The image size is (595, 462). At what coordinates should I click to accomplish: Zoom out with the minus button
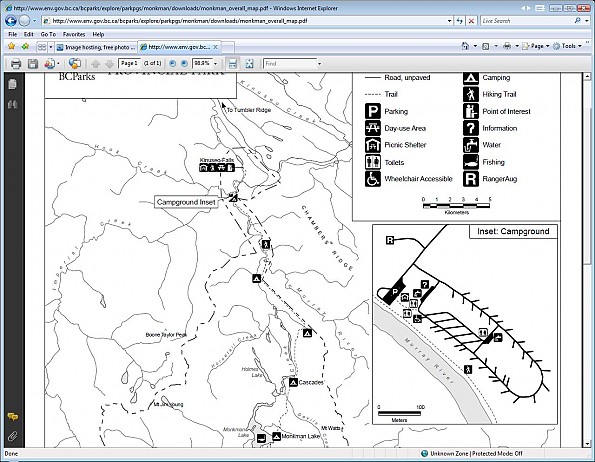(x=172, y=63)
